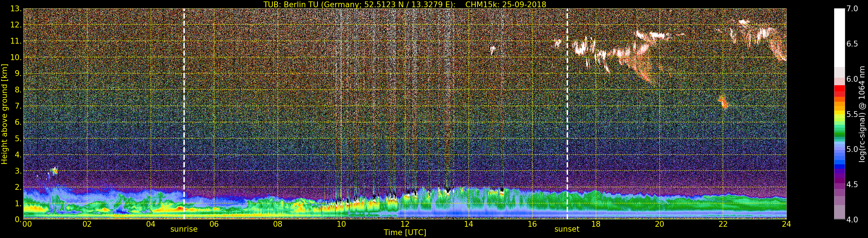Click the green band in the colorbar
The image size is (868, 238).
tap(839, 130)
